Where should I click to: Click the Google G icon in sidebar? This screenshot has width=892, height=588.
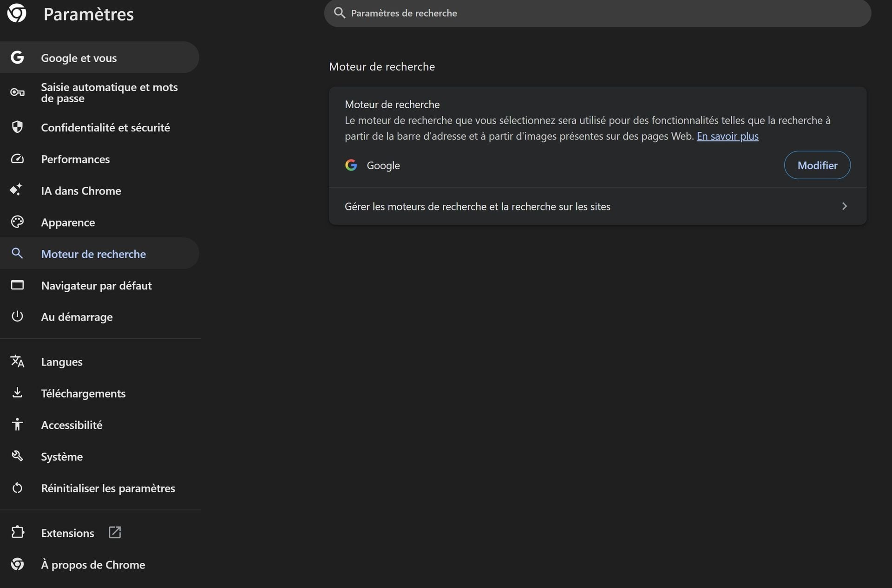(x=17, y=58)
